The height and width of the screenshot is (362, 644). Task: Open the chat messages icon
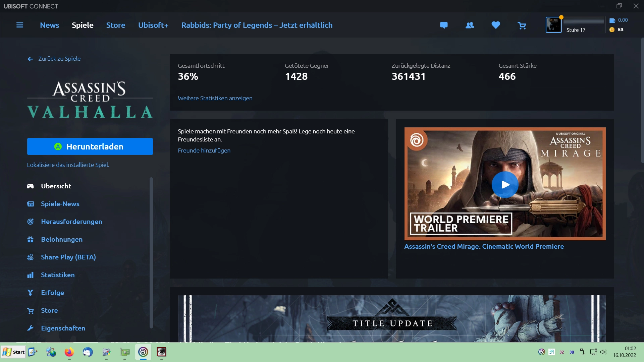444,25
